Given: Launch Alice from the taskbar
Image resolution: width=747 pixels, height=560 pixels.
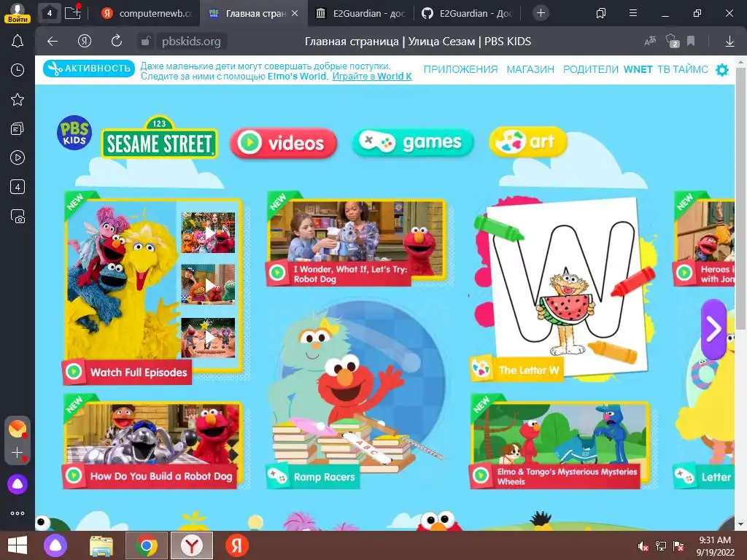Looking at the screenshot, I should 55,545.
